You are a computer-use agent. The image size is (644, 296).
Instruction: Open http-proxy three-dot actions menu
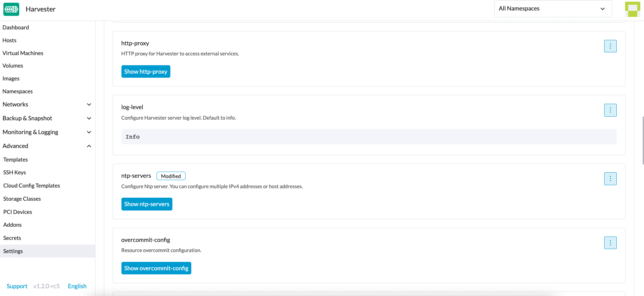click(610, 46)
